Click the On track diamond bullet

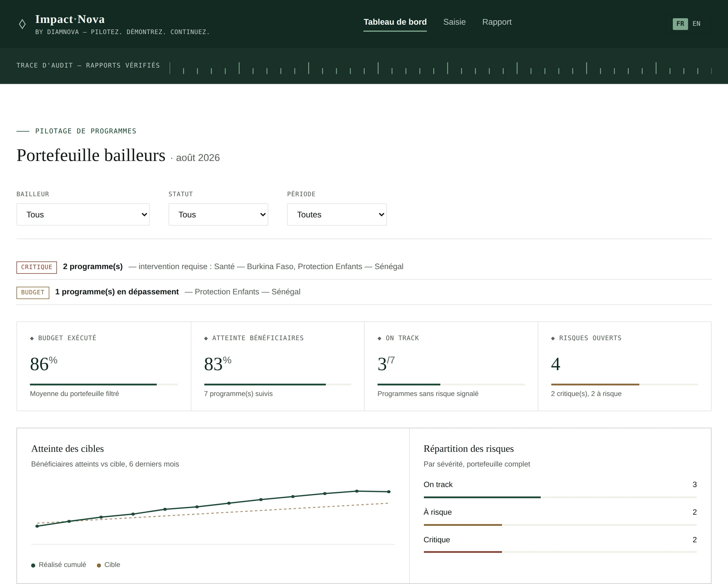coord(380,339)
